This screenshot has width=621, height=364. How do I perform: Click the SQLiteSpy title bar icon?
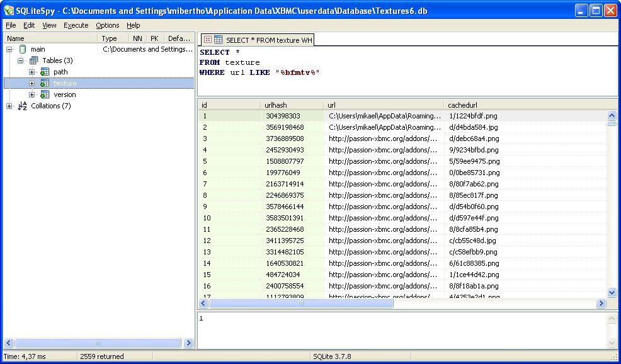point(8,11)
